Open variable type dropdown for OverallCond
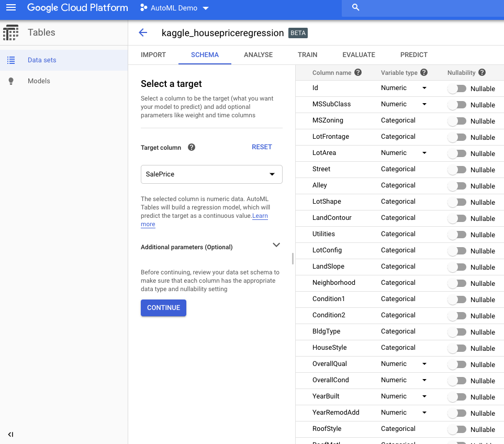The image size is (504, 444). (424, 380)
